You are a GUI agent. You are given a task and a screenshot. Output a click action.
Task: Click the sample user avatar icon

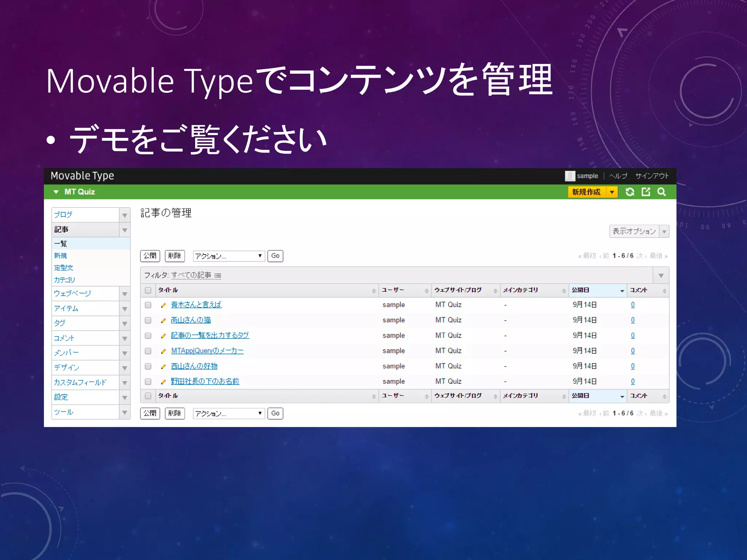(x=570, y=176)
